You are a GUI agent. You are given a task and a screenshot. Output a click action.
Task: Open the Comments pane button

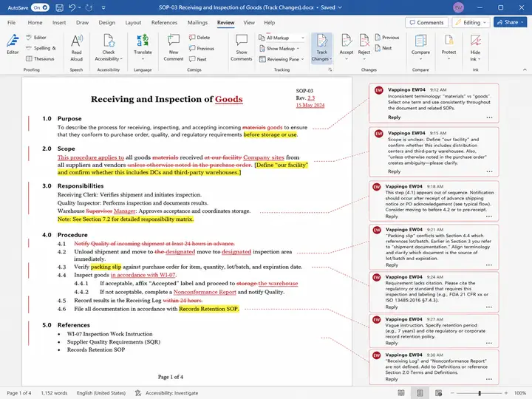(426, 22)
